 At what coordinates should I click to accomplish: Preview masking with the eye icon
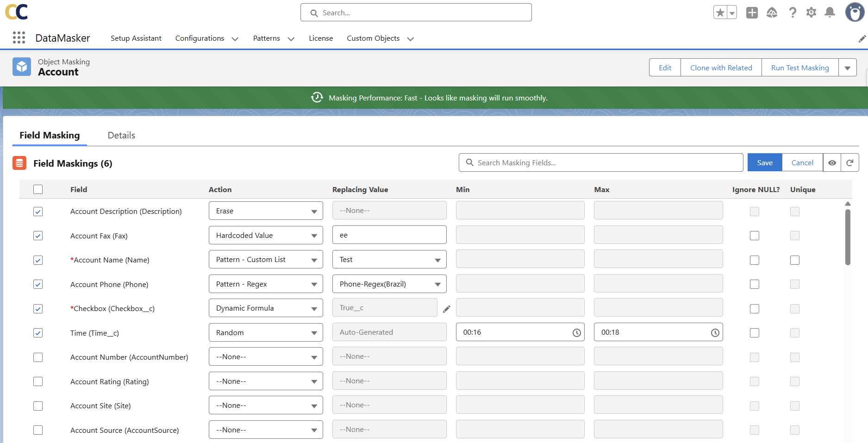coord(832,162)
